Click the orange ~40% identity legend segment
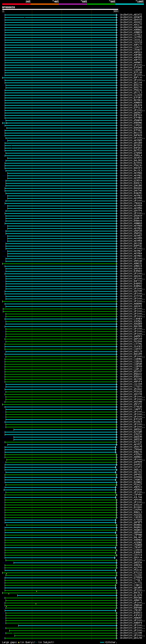 coord(45,4)
